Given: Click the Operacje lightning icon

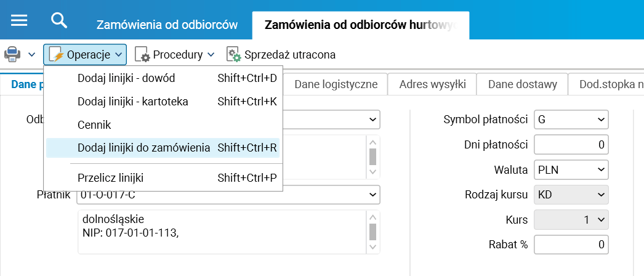Looking at the screenshot, I should pyautogui.click(x=56, y=55).
